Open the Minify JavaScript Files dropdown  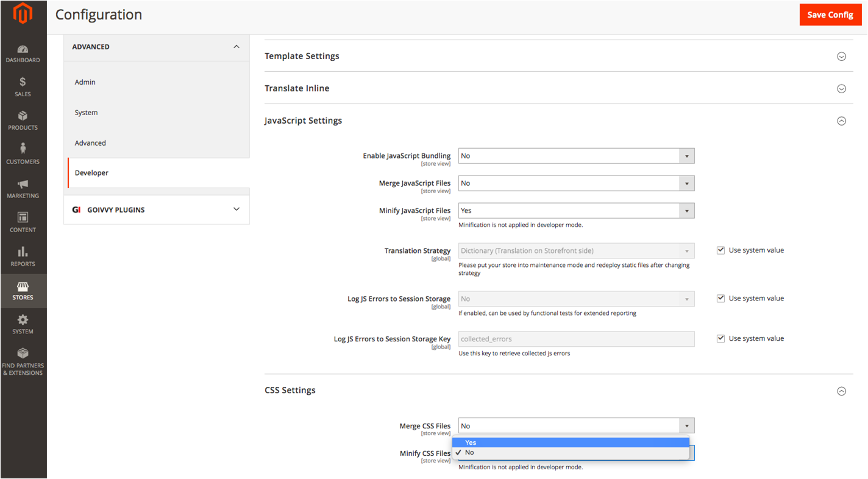pyautogui.click(x=576, y=211)
